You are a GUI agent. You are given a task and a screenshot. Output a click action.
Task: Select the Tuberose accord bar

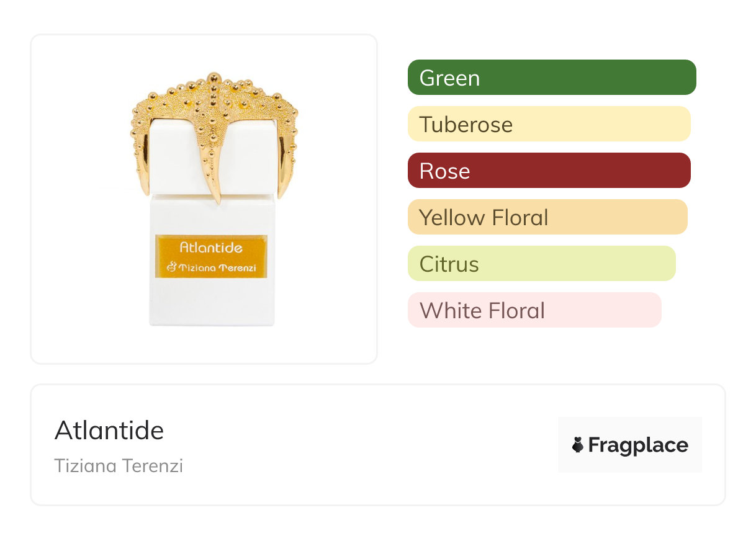tap(549, 124)
